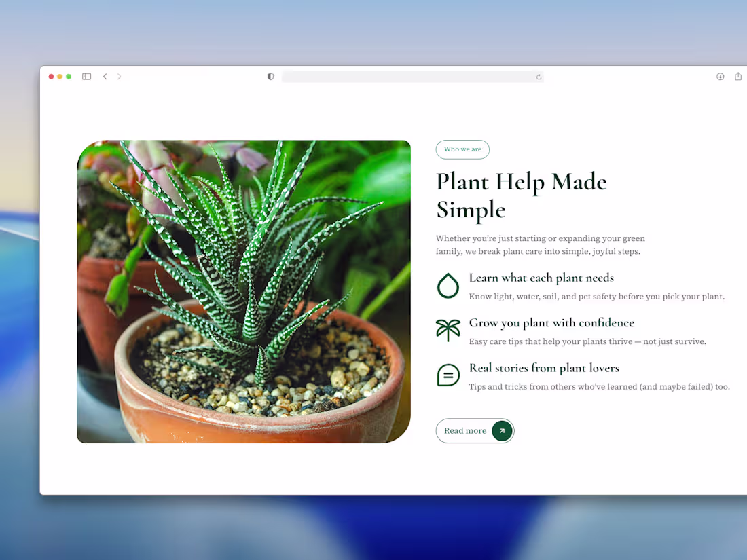Click the reload icon in the address bar
747x560 pixels.
(539, 77)
